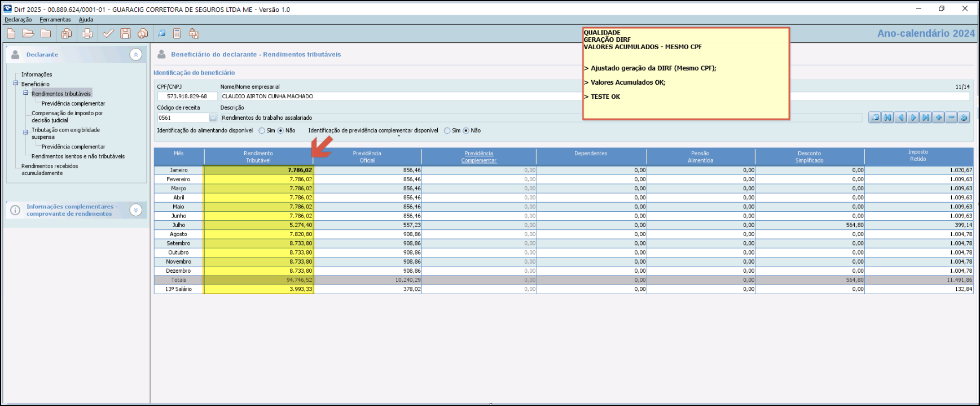Click Totais Imposto Retido value 11.491,86

919,280
